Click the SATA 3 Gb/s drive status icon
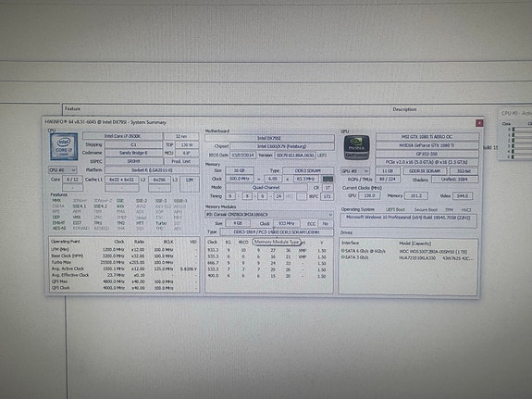This screenshot has height=399, width=532. 342,257
